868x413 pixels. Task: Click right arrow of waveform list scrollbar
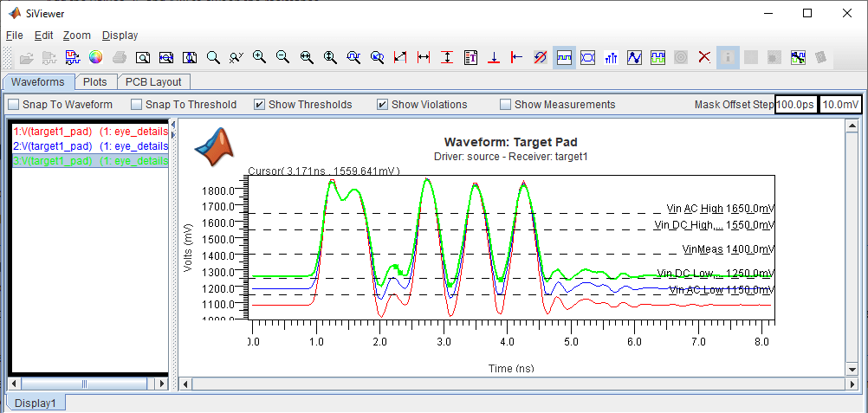click(x=163, y=383)
